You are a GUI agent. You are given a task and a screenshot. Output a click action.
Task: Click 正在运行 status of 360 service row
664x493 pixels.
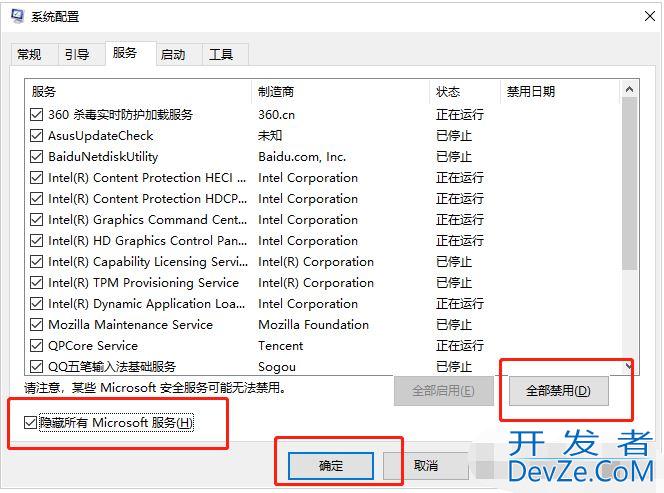click(460, 115)
